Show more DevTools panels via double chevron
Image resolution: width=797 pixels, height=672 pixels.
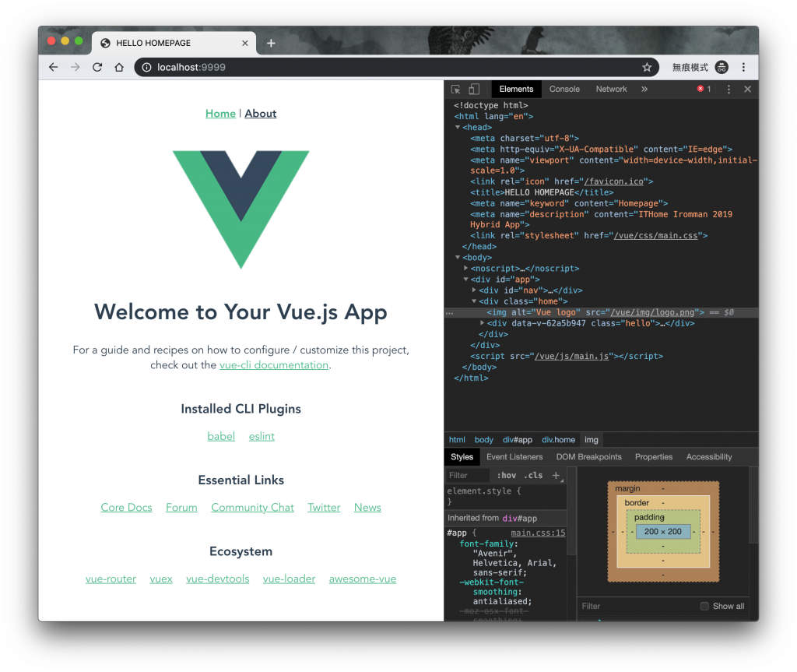point(644,89)
